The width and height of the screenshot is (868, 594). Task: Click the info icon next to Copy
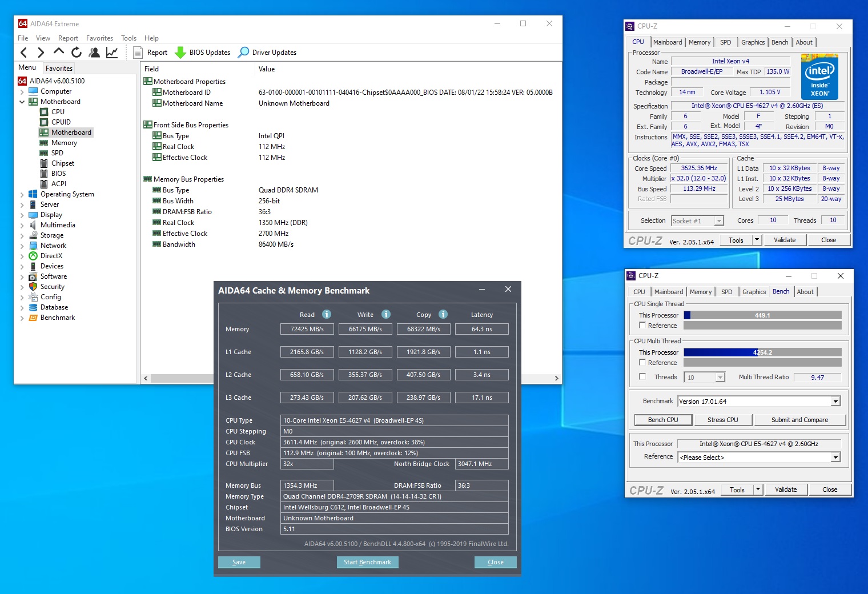pos(443,314)
